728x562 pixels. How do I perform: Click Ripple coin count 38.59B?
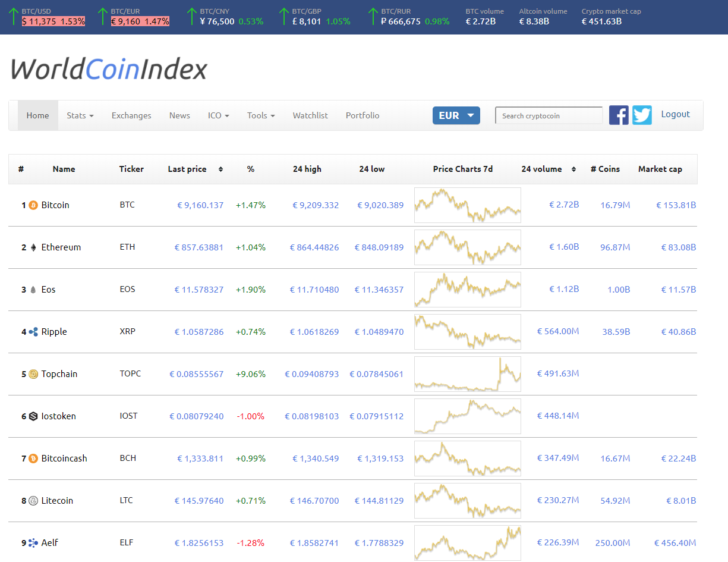(616, 332)
